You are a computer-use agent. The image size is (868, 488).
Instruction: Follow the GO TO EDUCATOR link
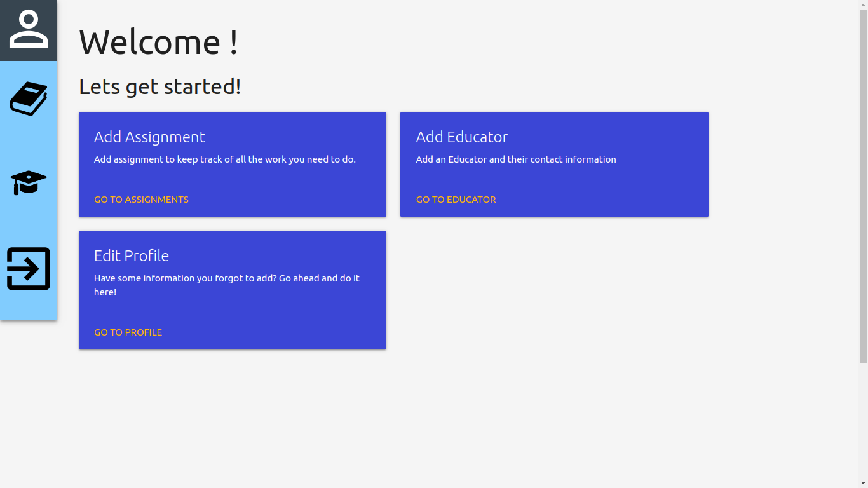click(456, 200)
